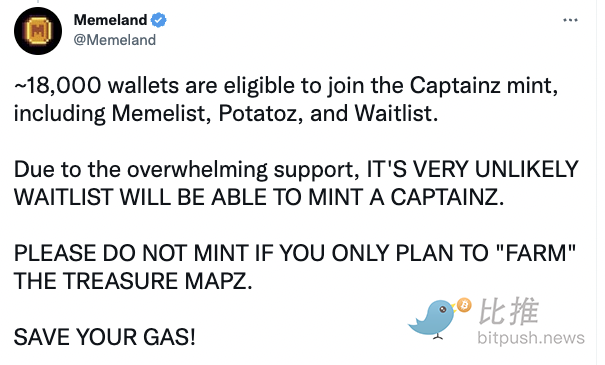The image size is (605, 365).
Task: Click the blue bird watermark logo
Action: pos(433,319)
